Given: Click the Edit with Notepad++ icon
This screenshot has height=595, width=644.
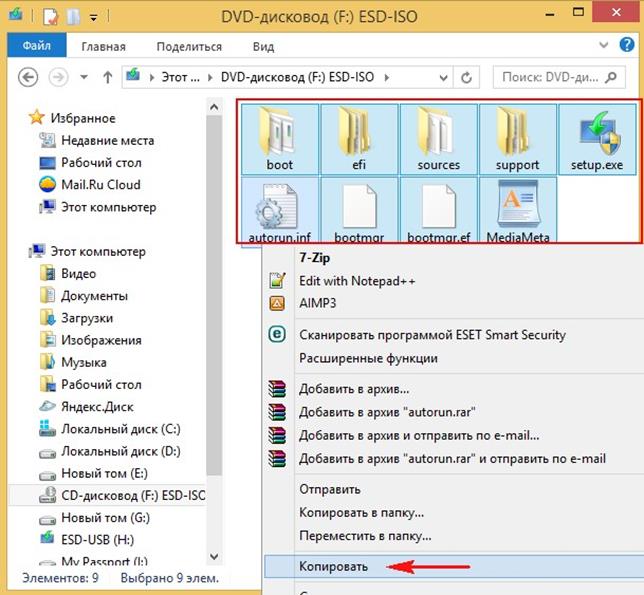Looking at the screenshot, I should (x=277, y=281).
